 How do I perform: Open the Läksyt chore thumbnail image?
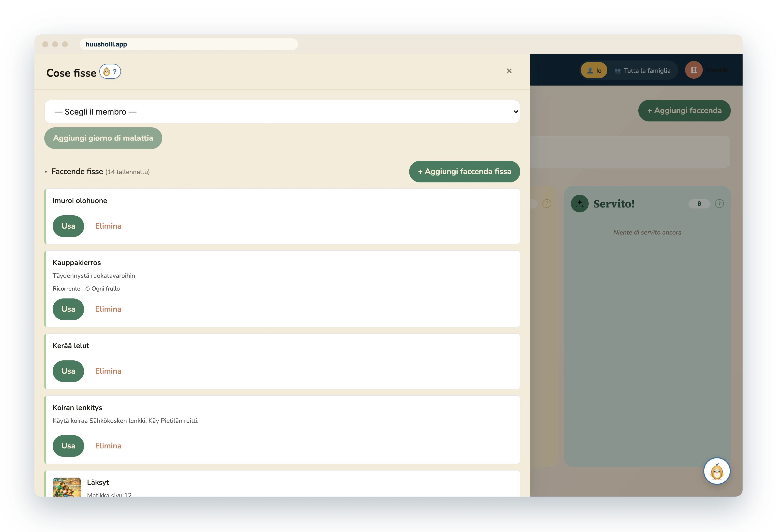pos(67,487)
